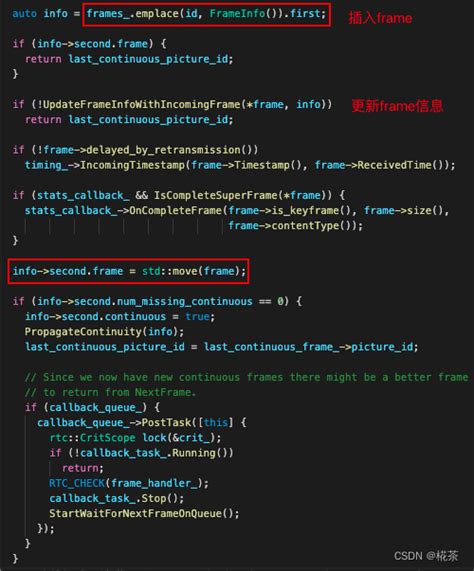Click the IncomingTimestamp method name
Image resolution: width=474 pixels, height=571 pixels.
[132, 165]
